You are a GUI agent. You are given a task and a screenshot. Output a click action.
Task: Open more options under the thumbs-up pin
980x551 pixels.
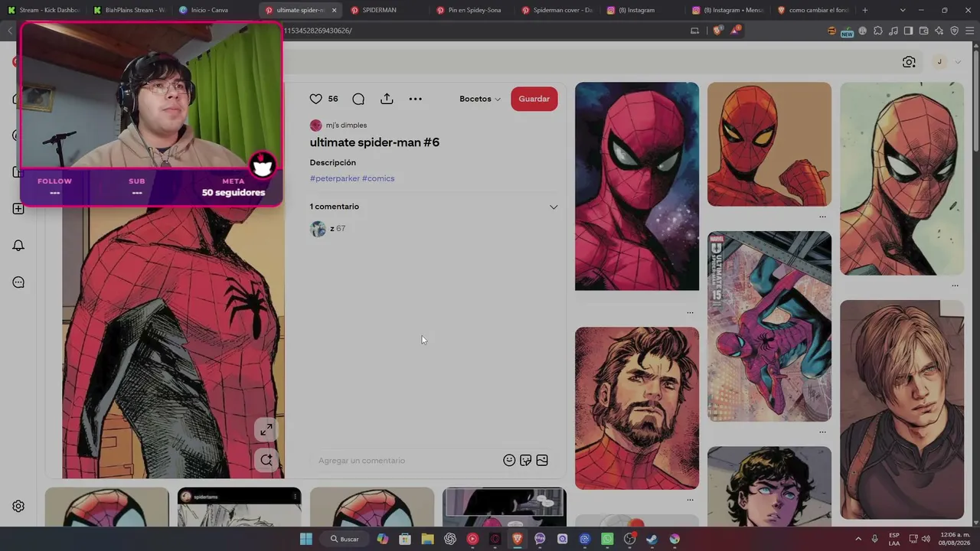pos(822,217)
